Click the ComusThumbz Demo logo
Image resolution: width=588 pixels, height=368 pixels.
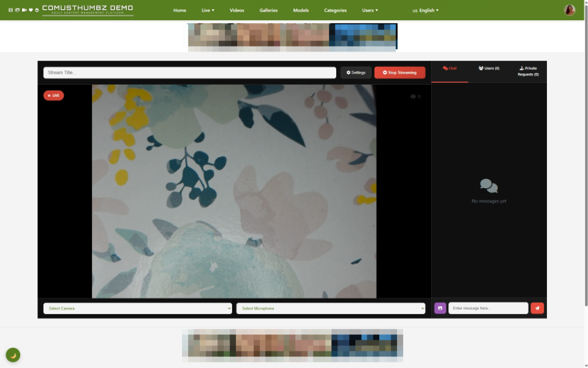[88, 10]
